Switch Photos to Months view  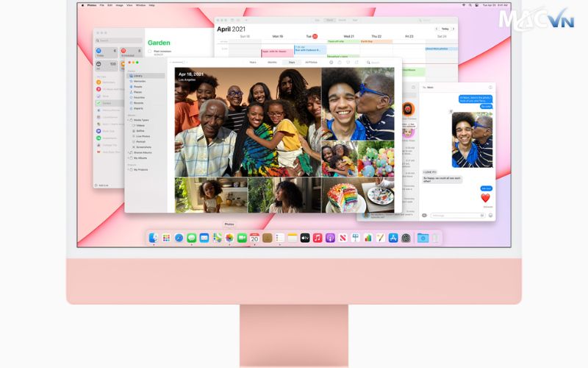point(272,63)
